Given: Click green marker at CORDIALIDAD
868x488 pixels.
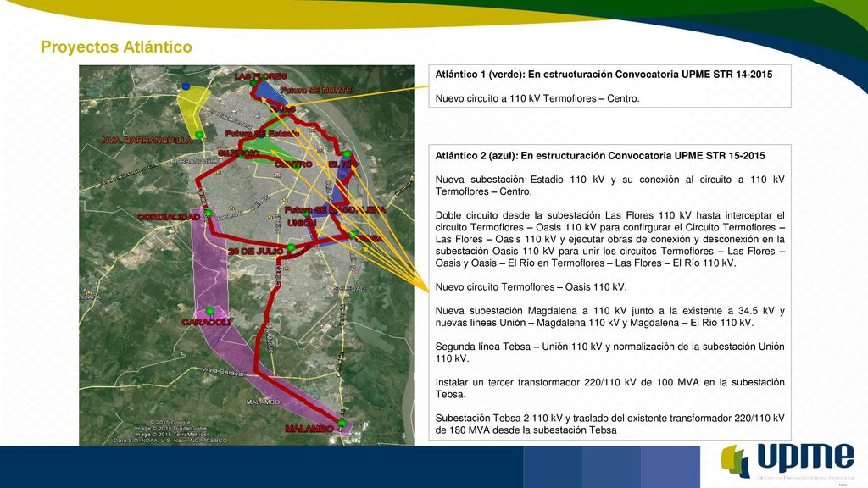Looking at the screenshot, I should (209, 213).
